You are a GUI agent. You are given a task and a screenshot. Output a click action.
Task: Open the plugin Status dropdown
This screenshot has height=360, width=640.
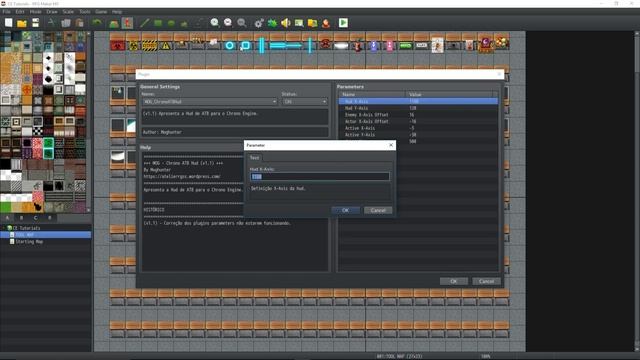[x=305, y=101]
